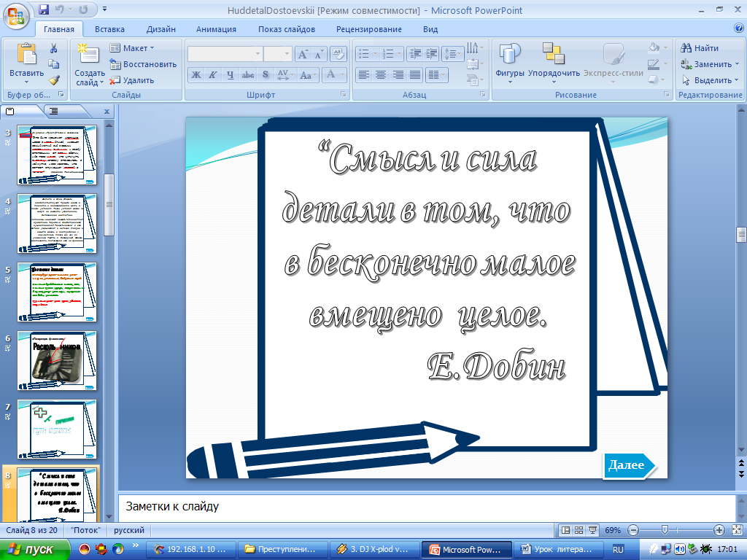Click the Вставить paste icon
747x560 pixels.
[x=27, y=53]
